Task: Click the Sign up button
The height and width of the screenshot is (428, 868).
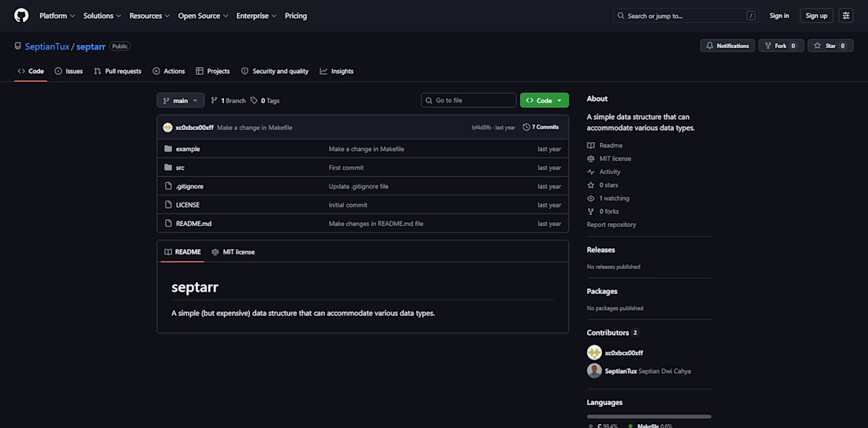Action: click(816, 16)
